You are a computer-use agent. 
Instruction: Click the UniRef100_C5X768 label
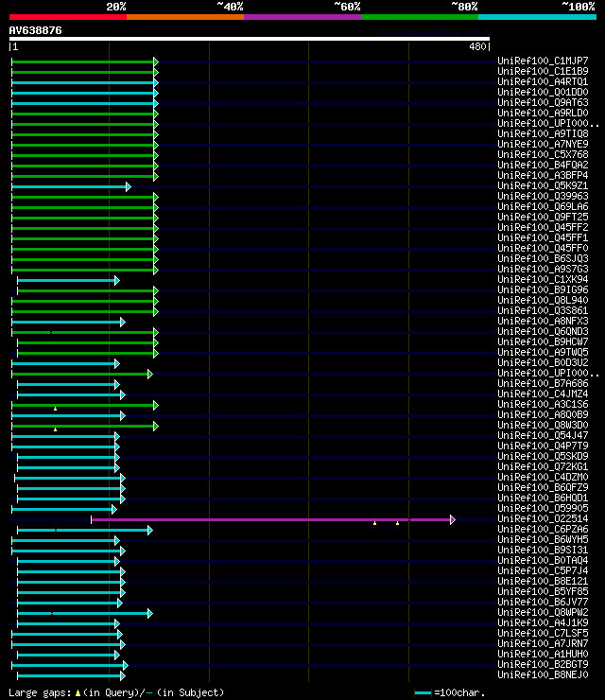(543, 154)
